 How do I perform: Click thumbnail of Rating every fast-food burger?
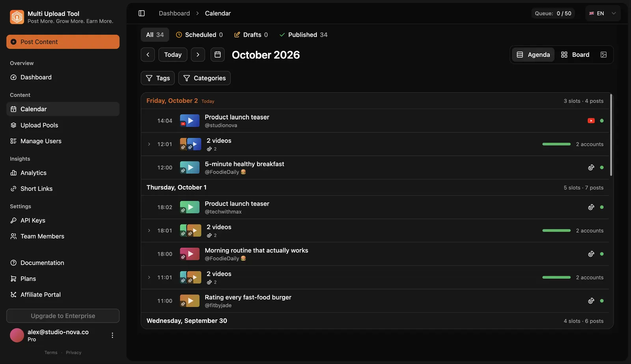pyautogui.click(x=190, y=301)
